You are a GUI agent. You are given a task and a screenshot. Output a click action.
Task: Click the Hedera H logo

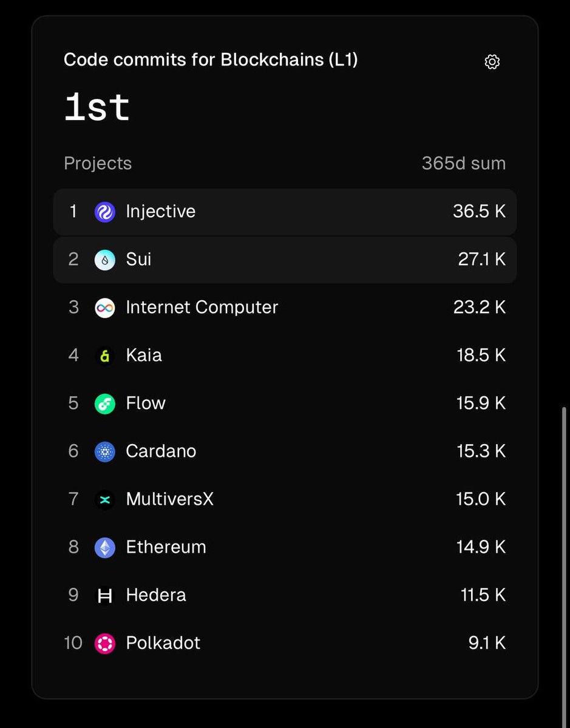pyautogui.click(x=105, y=596)
